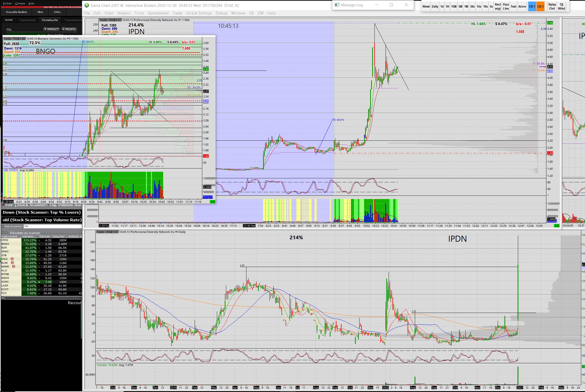Choose the Text drawing tool
This screenshot has height=392, width=585.
click(x=514, y=7)
